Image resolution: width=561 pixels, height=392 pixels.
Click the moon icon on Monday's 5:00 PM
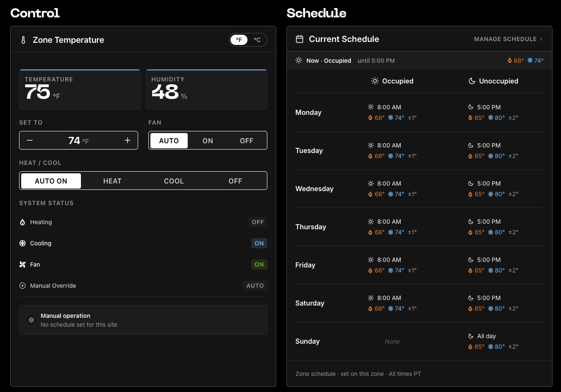(470, 107)
